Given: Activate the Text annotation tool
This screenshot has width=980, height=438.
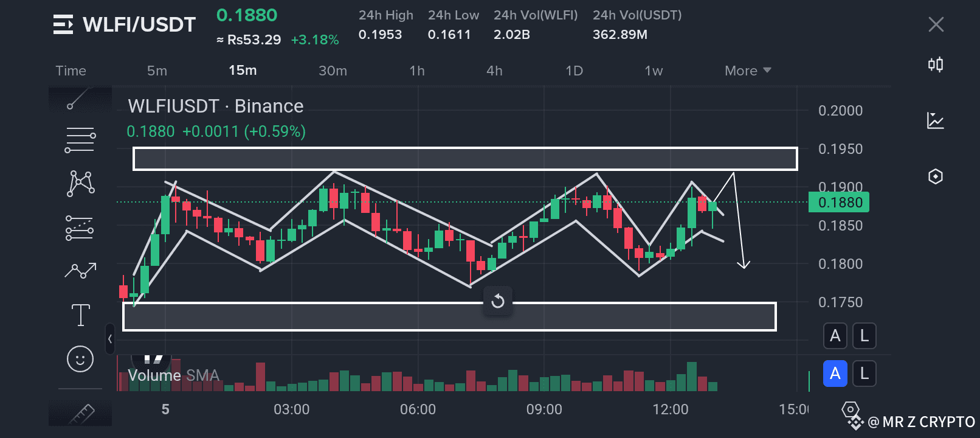Looking at the screenshot, I should click(x=80, y=315).
